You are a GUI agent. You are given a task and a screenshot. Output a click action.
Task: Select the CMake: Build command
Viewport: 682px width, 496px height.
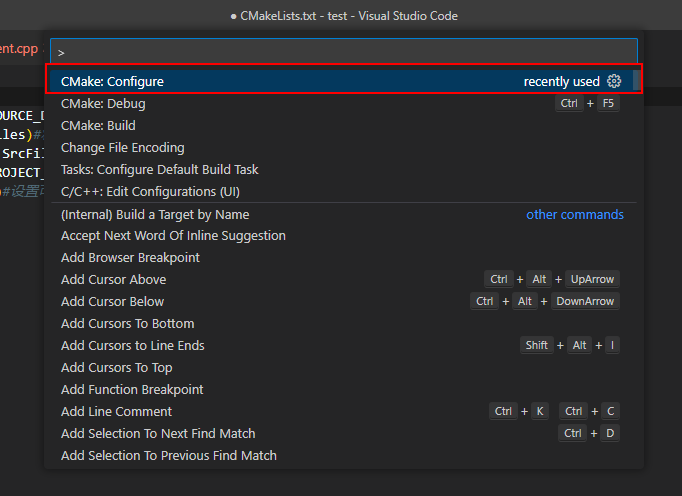pyautogui.click(x=98, y=125)
